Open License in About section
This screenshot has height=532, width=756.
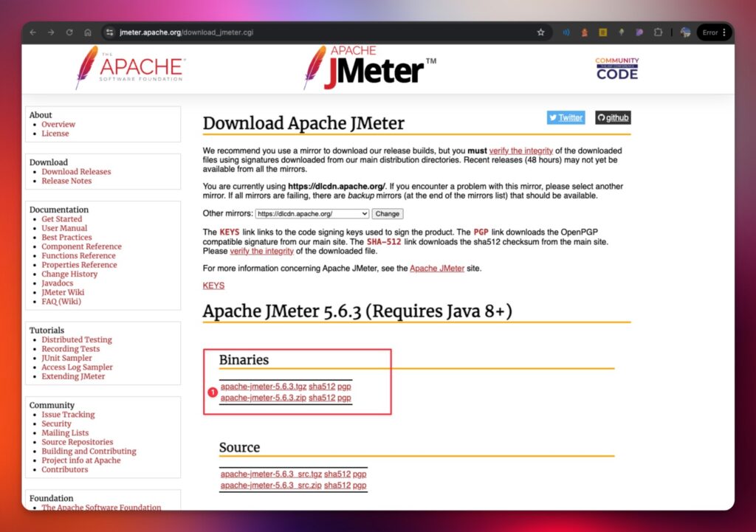pyautogui.click(x=55, y=134)
